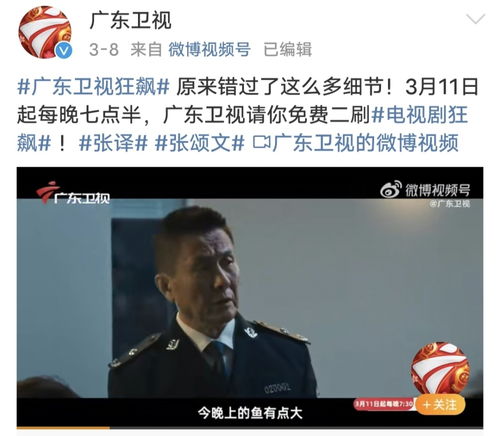Click the 广东卫视 logo watermark in video
This screenshot has width=500, height=436.
click(x=73, y=193)
